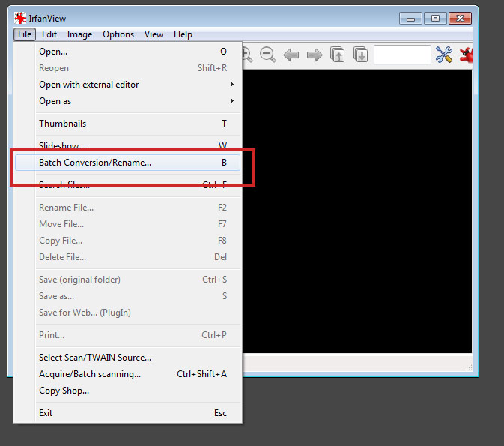Click the black image display area
504x446 pixels.
(x=357, y=211)
